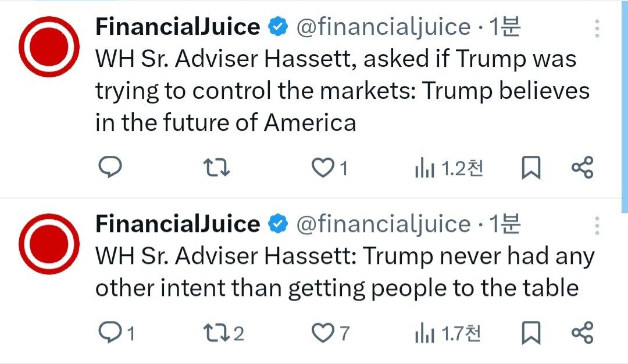
Task: Share the second FinancialJuice tweet
Action: [582, 333]
